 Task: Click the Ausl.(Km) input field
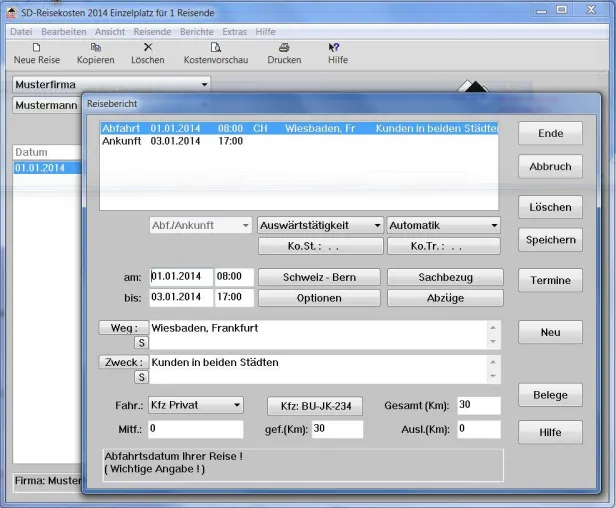click(479, 429)
